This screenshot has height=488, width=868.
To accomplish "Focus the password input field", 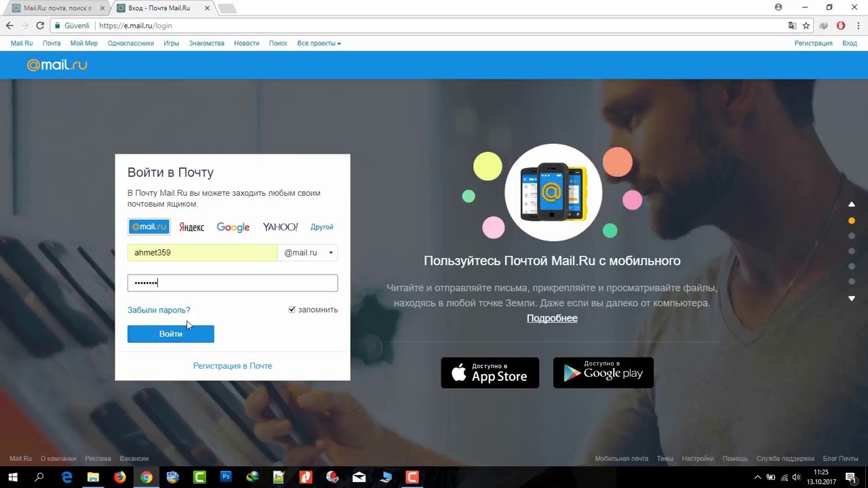I will point(233,283).
